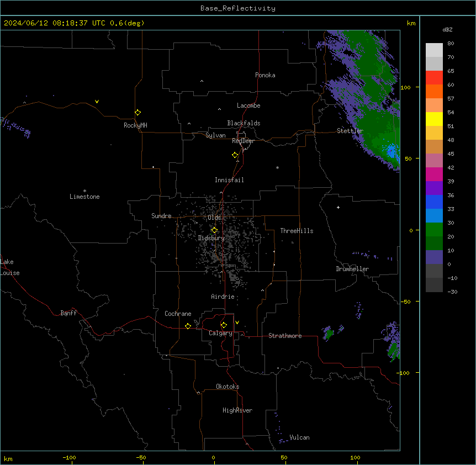Select the orange 57–60 dBZ legend swatch

point(434,91)
